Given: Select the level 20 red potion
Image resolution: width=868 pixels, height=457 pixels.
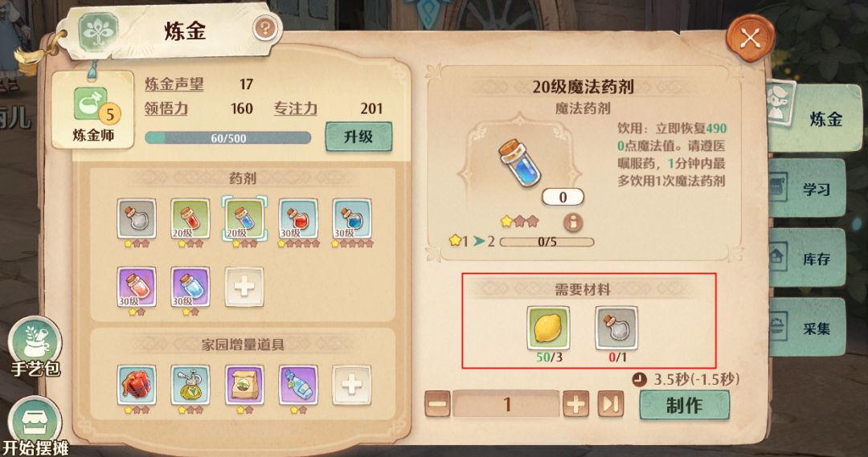Looking at the screenshot, I should 190,219.
